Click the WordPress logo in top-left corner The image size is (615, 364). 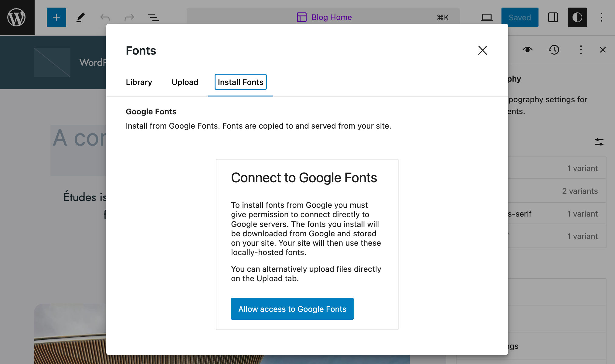point(17,17)
